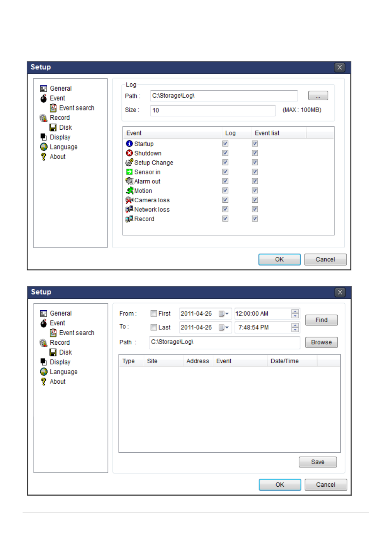The width and height of the screenshot is (392, 554).
Task: Click the log path browse ellipsis button
Action: coord(318,96)
